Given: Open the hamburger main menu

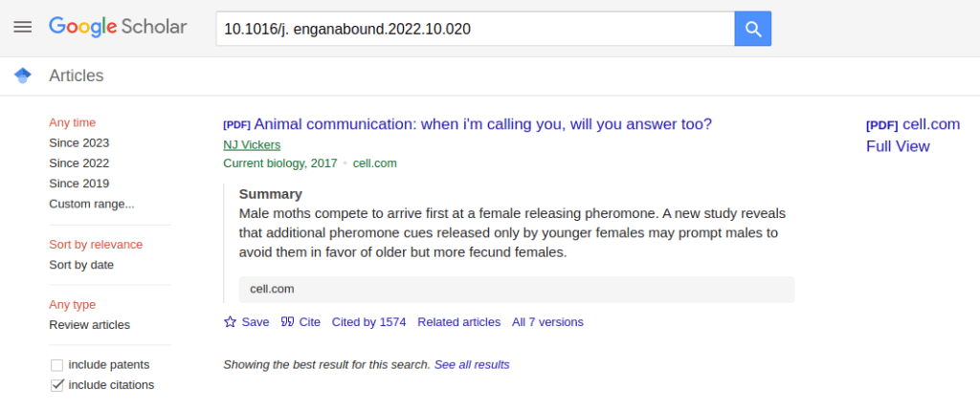Looking at the screenshot, I should [x=22, y=27].
